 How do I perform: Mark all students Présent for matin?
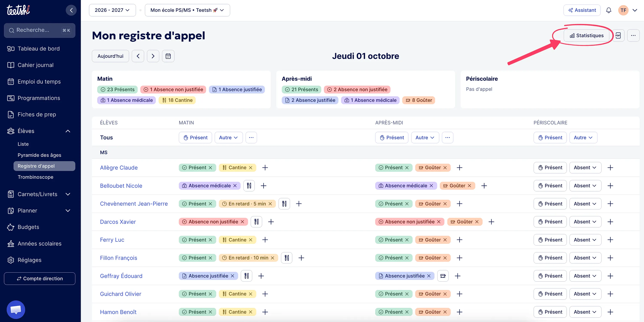(x=195, y=138)
